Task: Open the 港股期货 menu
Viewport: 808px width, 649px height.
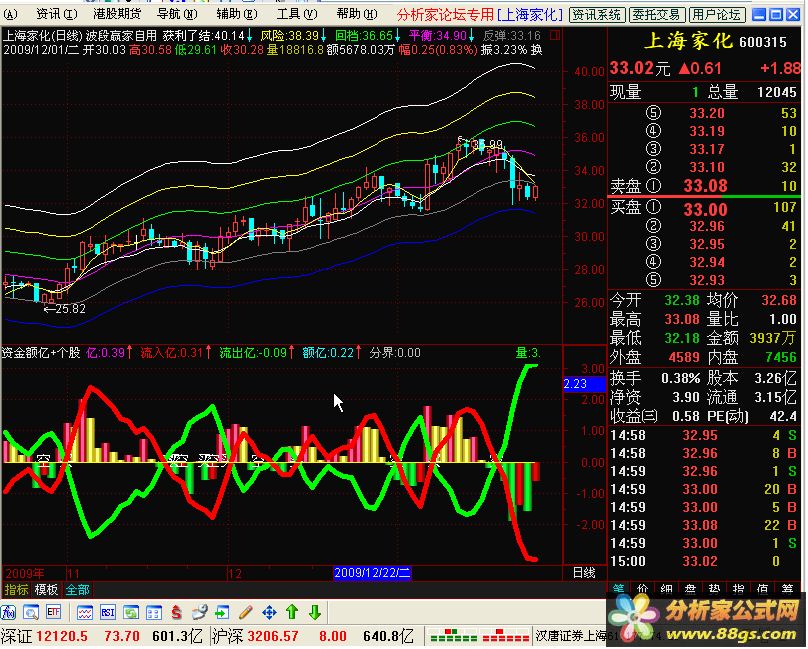Action: (116, 14)
